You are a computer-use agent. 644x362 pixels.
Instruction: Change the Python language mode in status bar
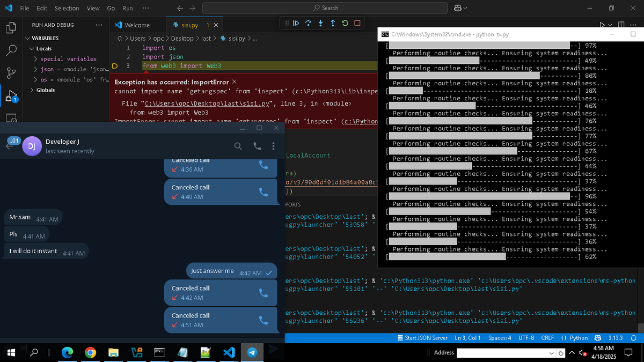(x=574, y=338)
